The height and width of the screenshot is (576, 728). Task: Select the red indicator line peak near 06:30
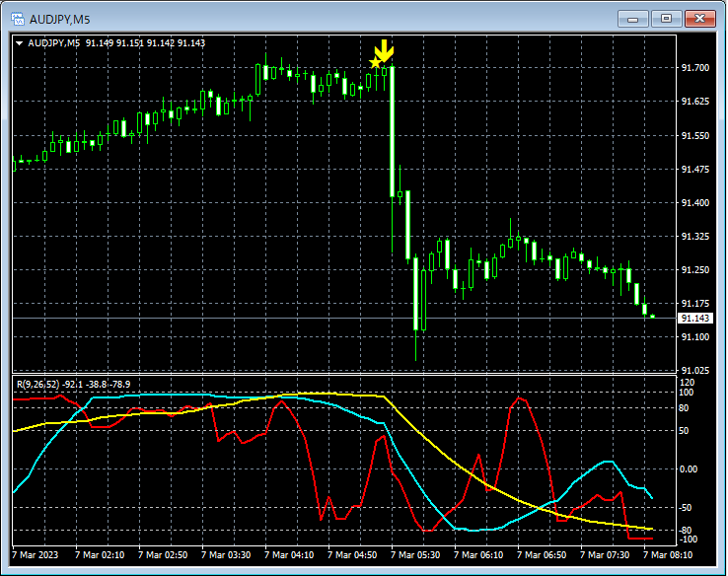(x=519, y=398)
